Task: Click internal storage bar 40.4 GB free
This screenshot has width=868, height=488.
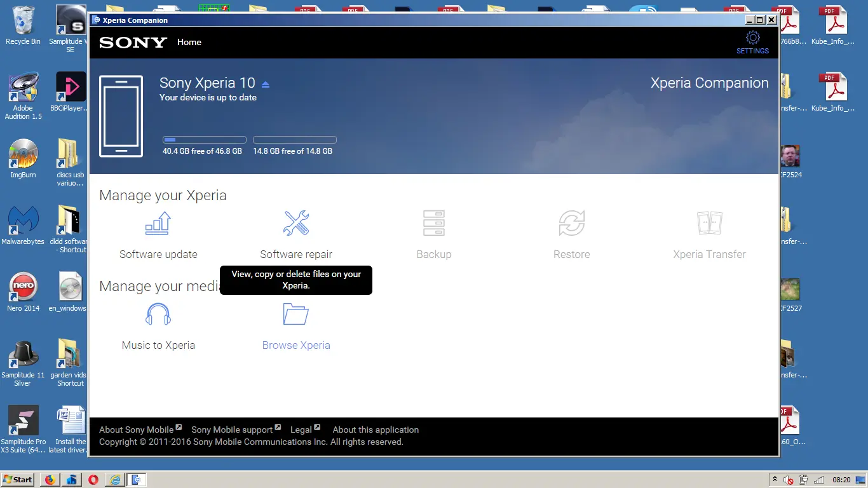Action: tap(205, 140)
